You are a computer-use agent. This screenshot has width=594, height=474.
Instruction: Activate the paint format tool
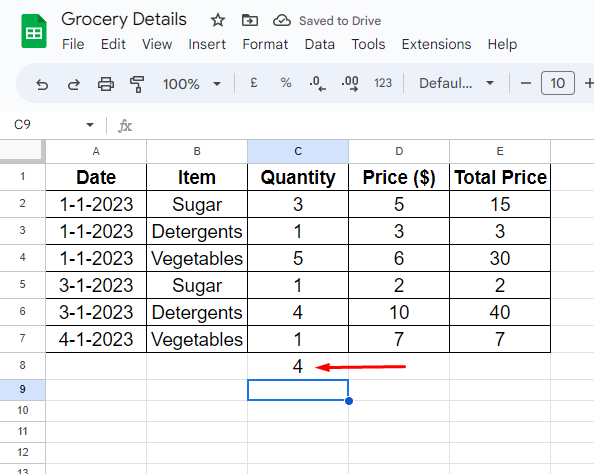point(137,83)
